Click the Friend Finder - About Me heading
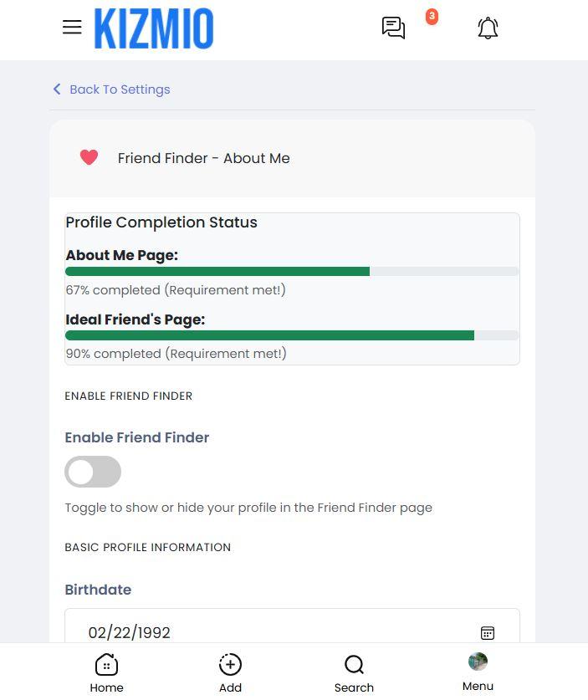Screen dimensions: 588x700 [x=203, y=158]
